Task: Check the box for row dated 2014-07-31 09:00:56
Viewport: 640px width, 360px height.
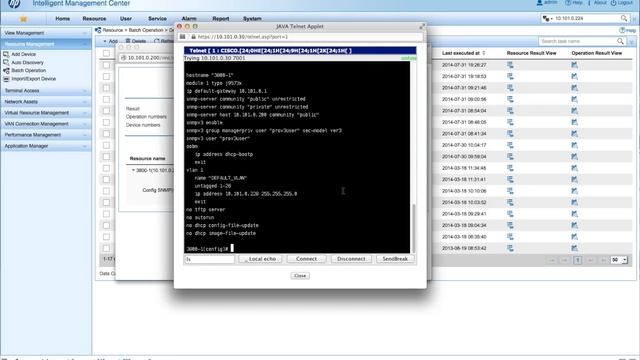Action: [x=106, y=99]
